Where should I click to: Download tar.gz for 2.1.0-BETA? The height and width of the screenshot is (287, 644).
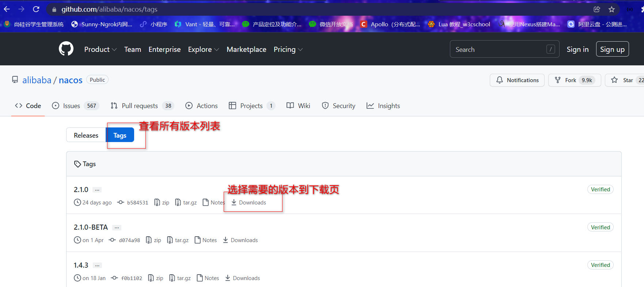178,240
